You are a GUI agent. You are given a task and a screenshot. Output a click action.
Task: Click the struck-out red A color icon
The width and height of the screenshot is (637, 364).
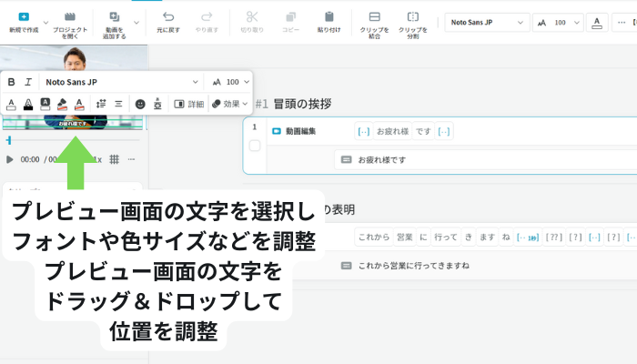pyautogui.click(x=79, y=105)
